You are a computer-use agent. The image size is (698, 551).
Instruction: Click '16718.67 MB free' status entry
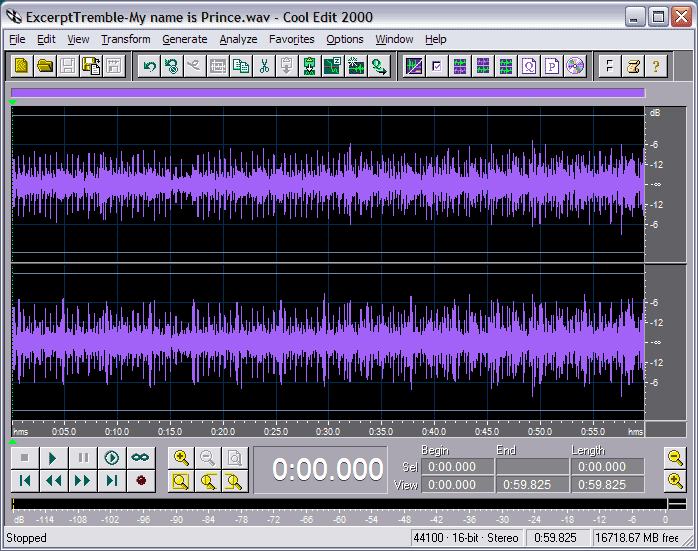(x=637, y=538)
